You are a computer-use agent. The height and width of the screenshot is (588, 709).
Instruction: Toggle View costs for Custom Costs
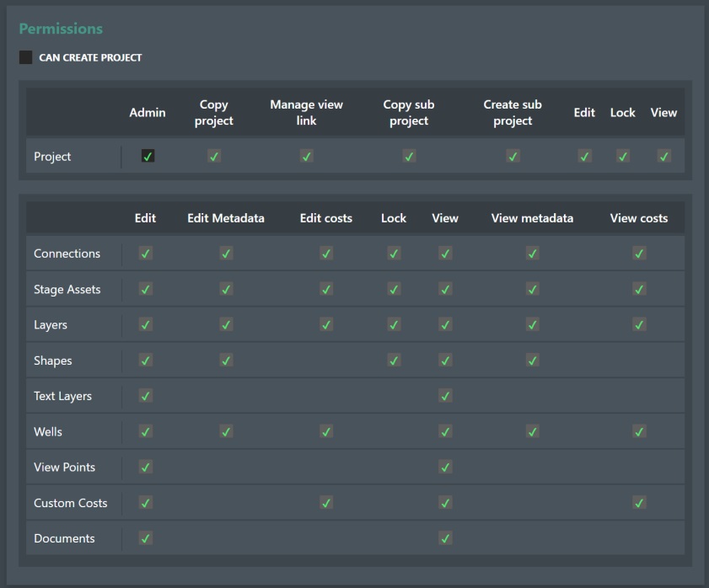(639, 503)
